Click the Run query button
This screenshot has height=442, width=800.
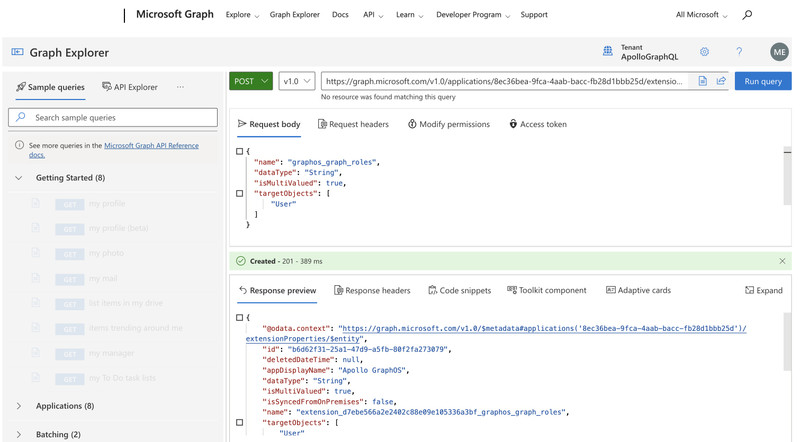click(x=763, y=81)
